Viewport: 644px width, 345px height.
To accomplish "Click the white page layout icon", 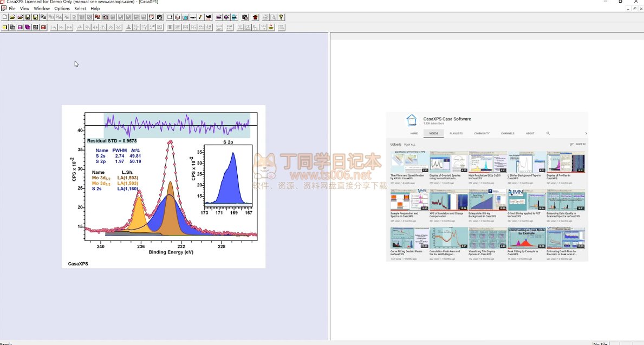I will (x=170, y=17).
